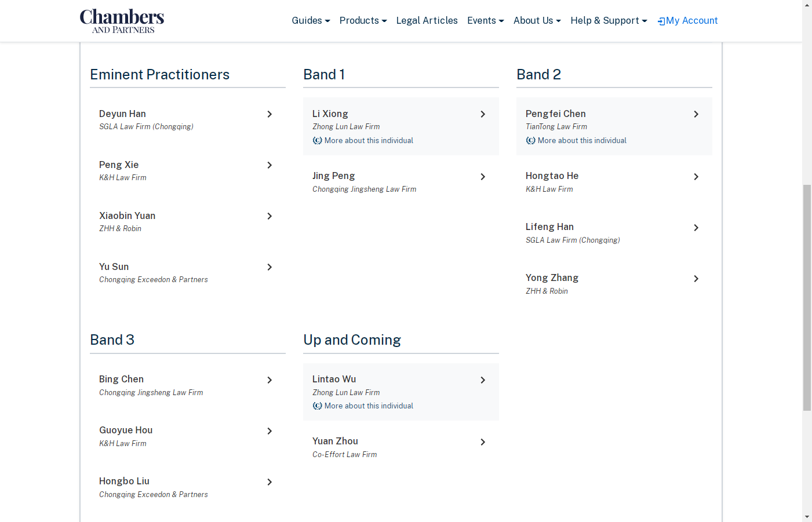This screenshot has height=522, width=812.
Task: Open the Chambers and Partners home logo
Action: (x=122, y=21)
